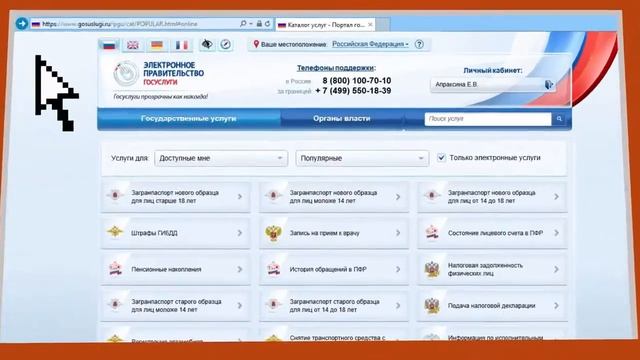Click the Запись на прием к врачу emblem
Screen dimensions: 640x360
(273, 233)
